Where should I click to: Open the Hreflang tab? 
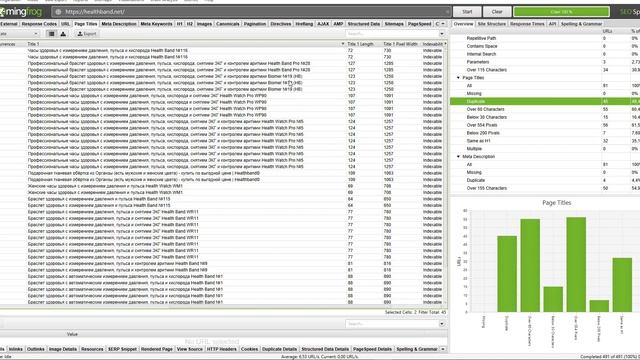click(x=304, y=24)
